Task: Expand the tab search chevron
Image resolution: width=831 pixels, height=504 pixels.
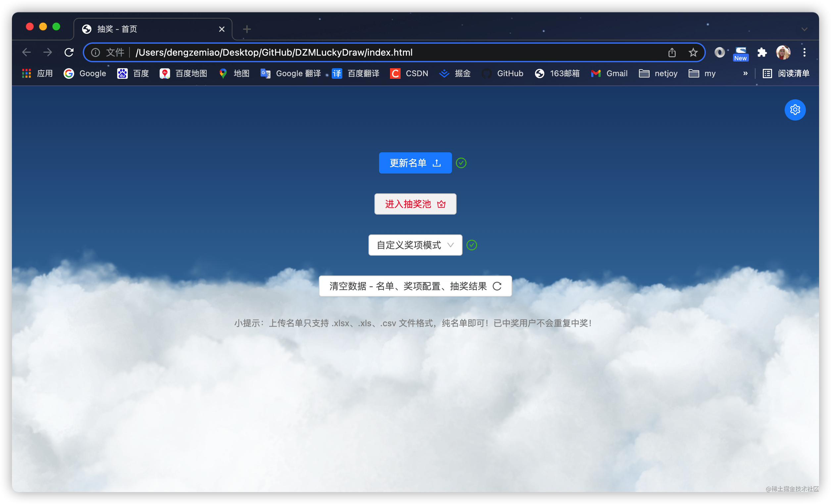Action: tap(805, 29)
